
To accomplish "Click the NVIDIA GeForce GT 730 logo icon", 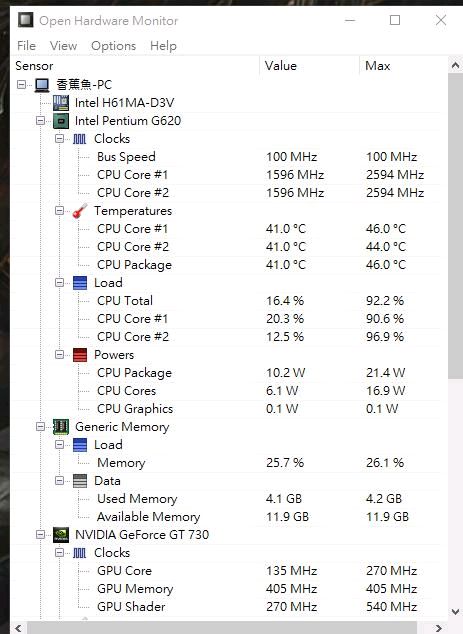I will [x=61, y=535].
